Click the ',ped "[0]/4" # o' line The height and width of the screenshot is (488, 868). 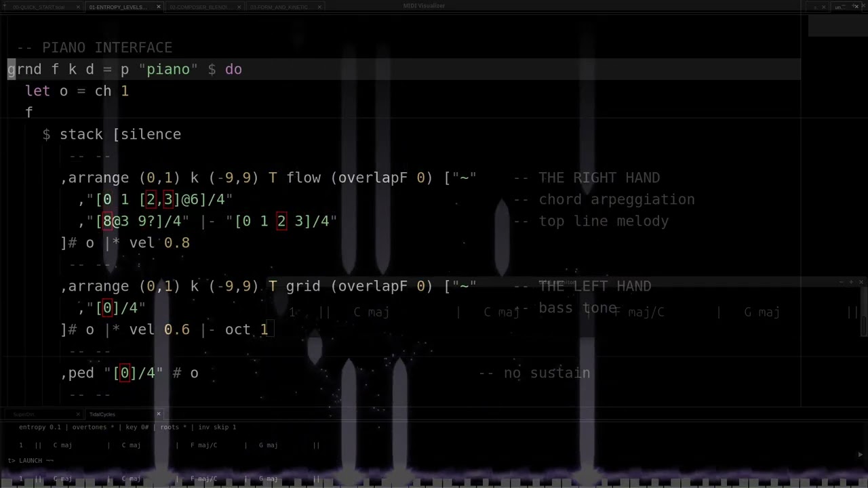tap(130, 373)
